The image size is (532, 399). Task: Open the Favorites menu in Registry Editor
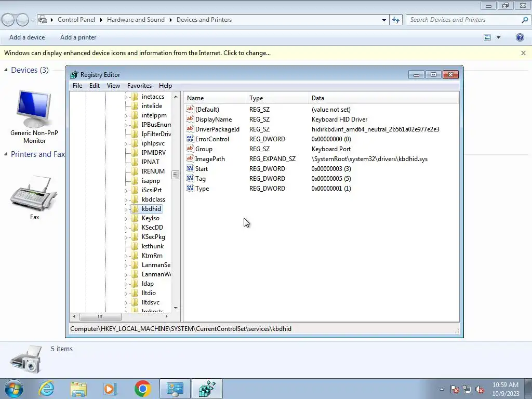click(139, 86)
